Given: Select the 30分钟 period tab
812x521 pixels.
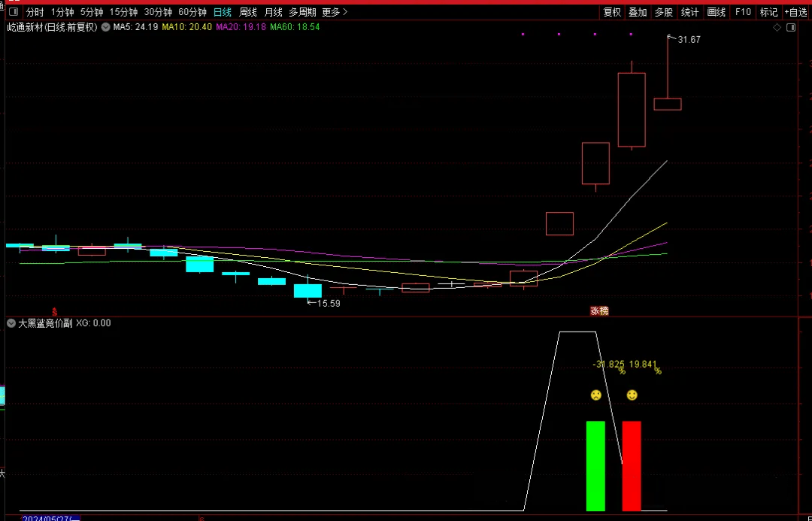Looking at the screenshot, I should [158, 12].
